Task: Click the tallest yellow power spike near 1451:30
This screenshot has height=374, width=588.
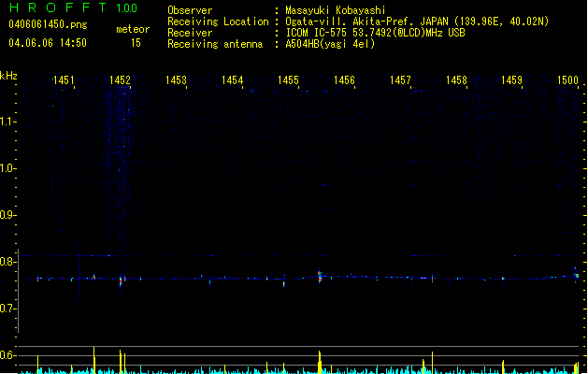Action: 94,360
